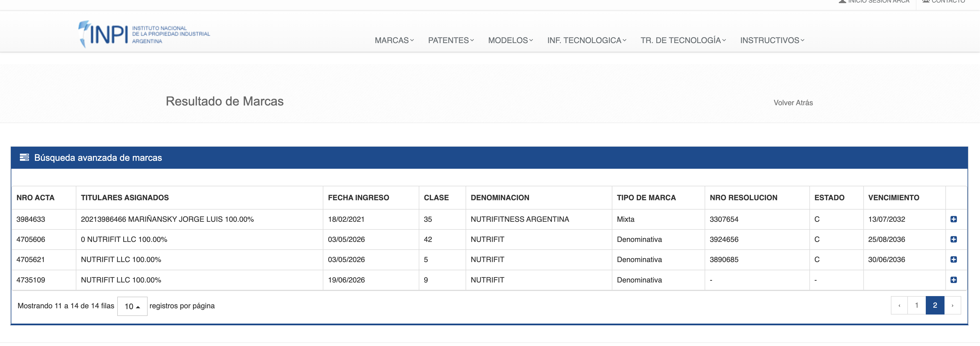The width and height of the screenshot is (980, 346).
Task: Open the INSTRUCTIVOS menu
Action: tap(772, 40)
